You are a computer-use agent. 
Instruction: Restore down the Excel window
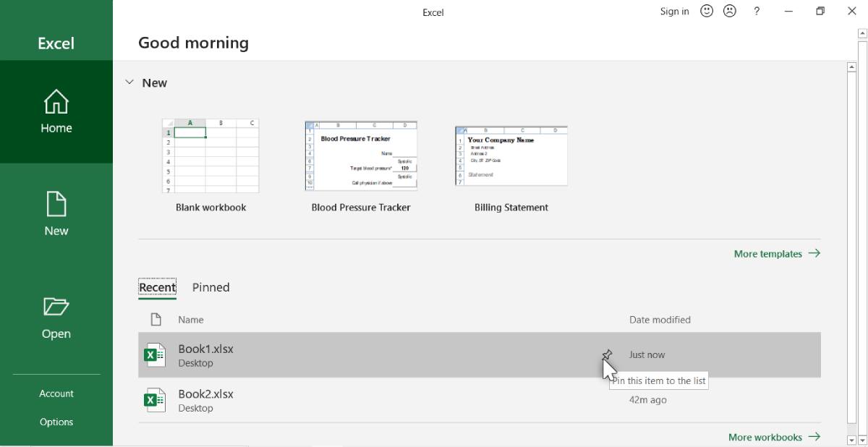click(820, 12)
